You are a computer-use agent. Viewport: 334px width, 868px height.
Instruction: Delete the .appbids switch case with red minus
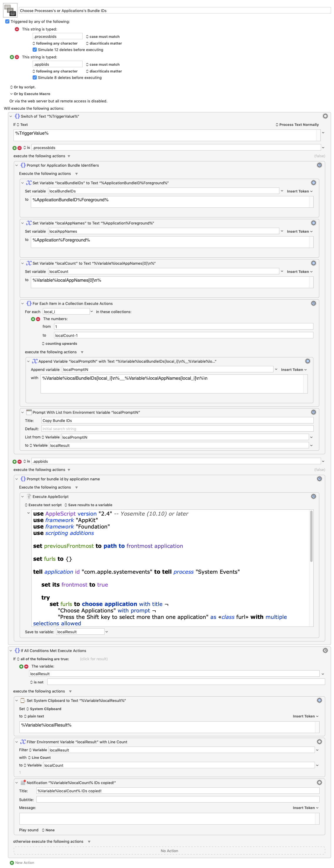tap(20, 462)
